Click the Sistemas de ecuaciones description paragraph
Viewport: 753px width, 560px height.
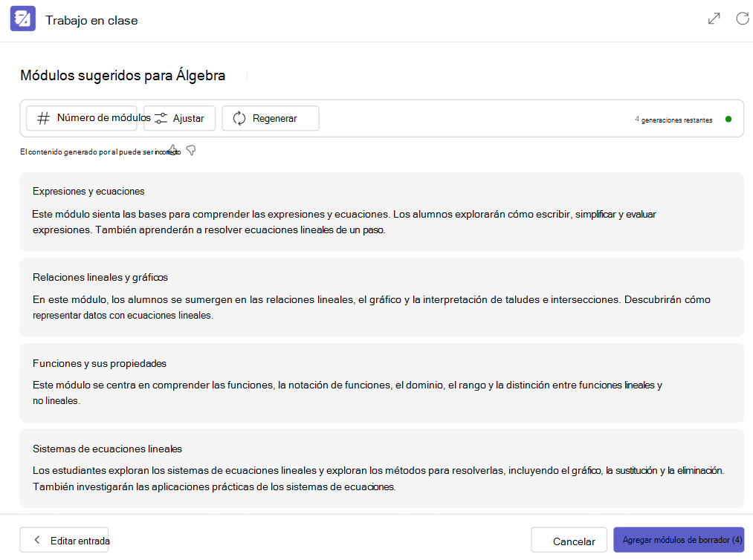click(x=378, y=478)
